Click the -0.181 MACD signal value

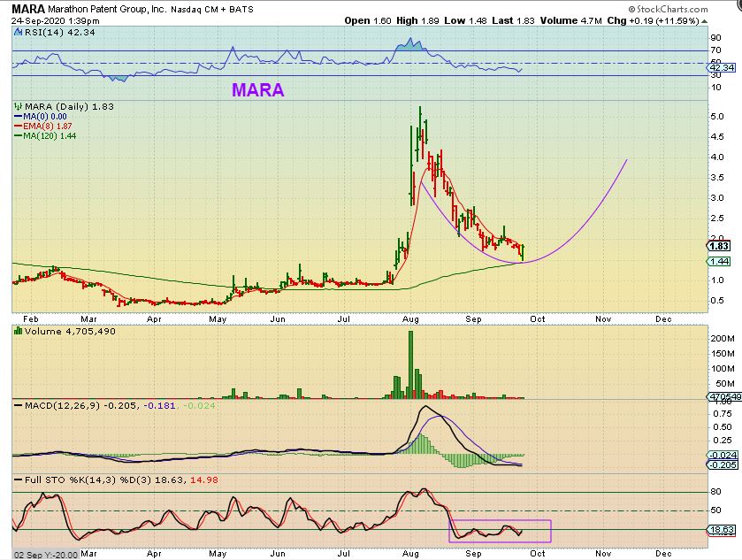159,406
